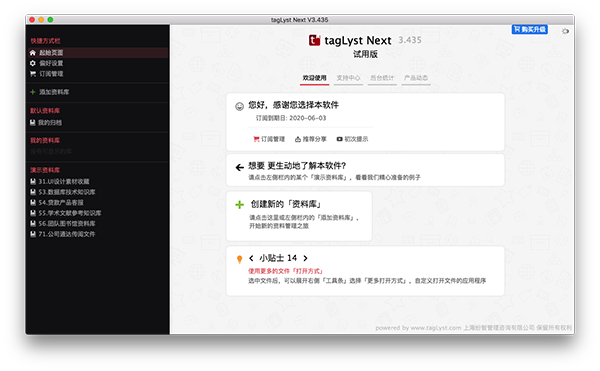This screenshot has width=600, height=371.
Task: Go to 起始页面 home in the sidebar
Action: (x=98, y=53)
